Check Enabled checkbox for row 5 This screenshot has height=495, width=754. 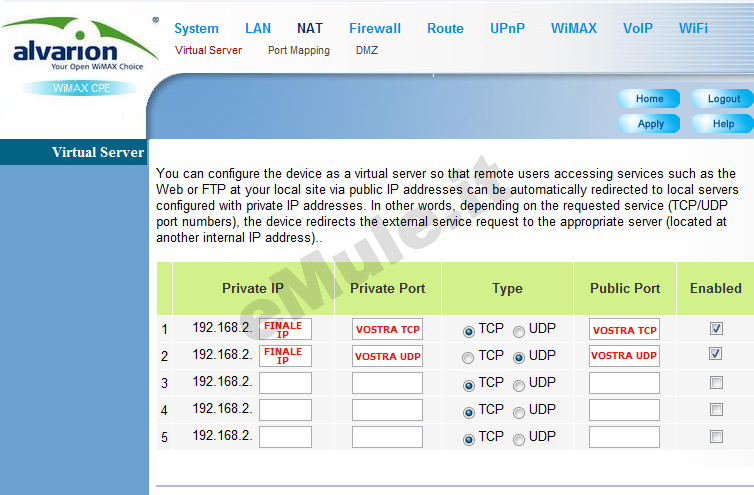tap(716, 436)
